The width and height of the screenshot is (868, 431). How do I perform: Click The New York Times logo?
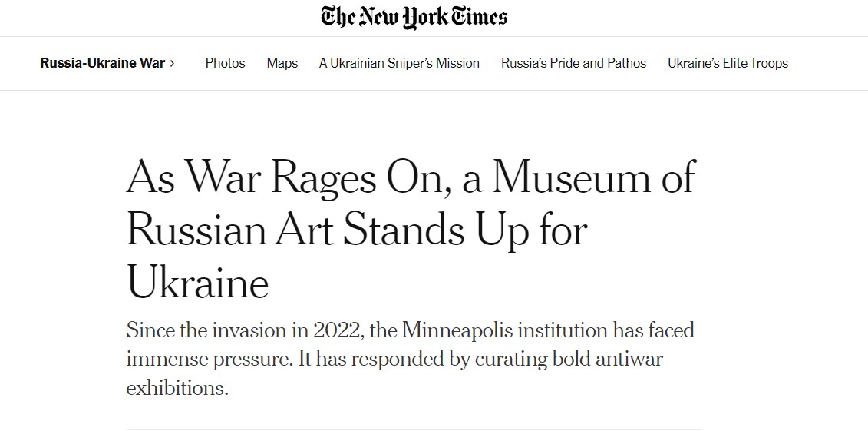coord(414,17)
